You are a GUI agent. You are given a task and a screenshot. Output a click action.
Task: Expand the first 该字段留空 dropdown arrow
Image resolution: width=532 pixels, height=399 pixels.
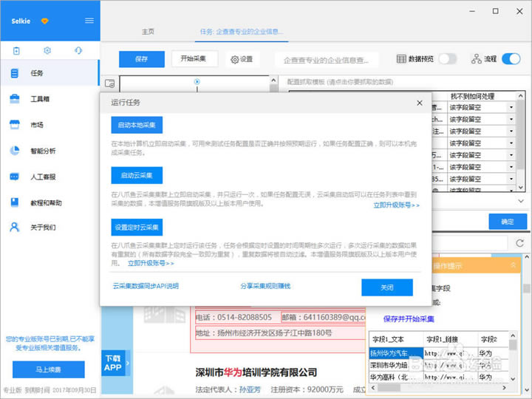[510, 108]
